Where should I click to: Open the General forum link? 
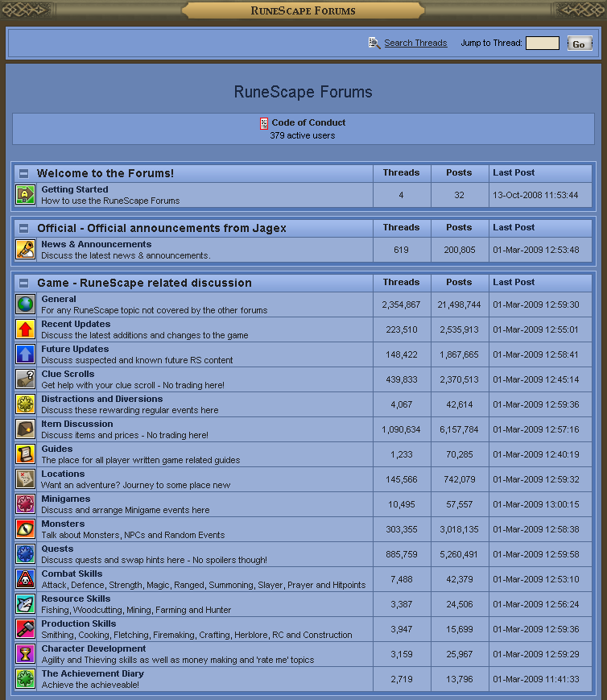point(59,299)
